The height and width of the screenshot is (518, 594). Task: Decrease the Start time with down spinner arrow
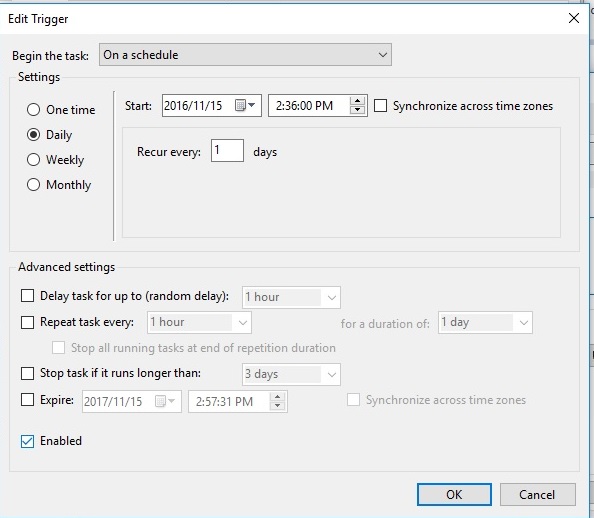pyautogui.click(x=357, y=110)
